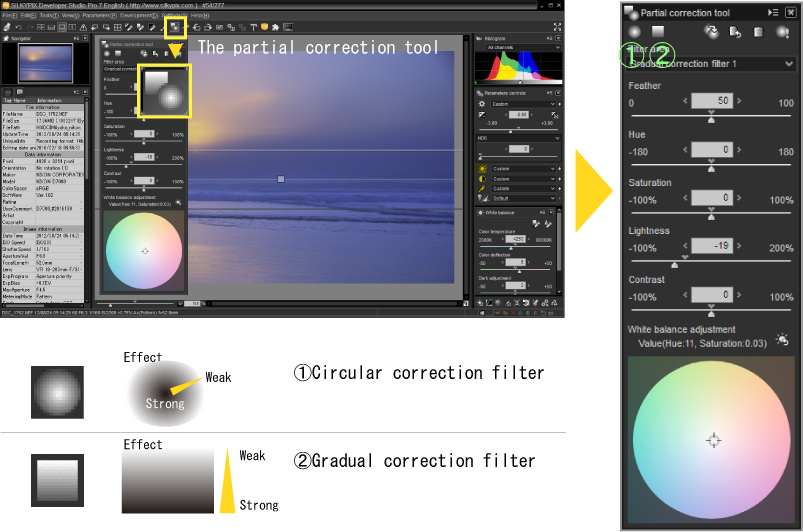The image size is (803, 532).
Task: Add circular correction filter in enlarged panel
Action: [x=635, y=32]
